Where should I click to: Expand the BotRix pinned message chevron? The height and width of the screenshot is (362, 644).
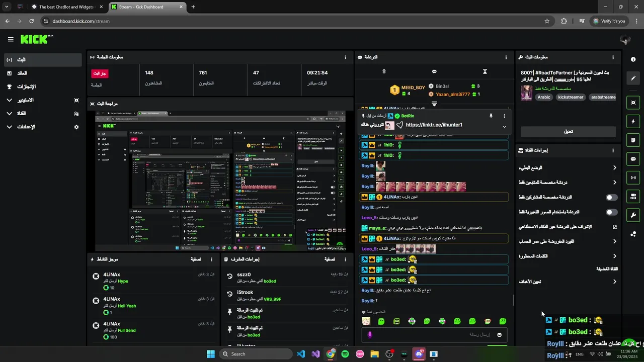point(504,127)
